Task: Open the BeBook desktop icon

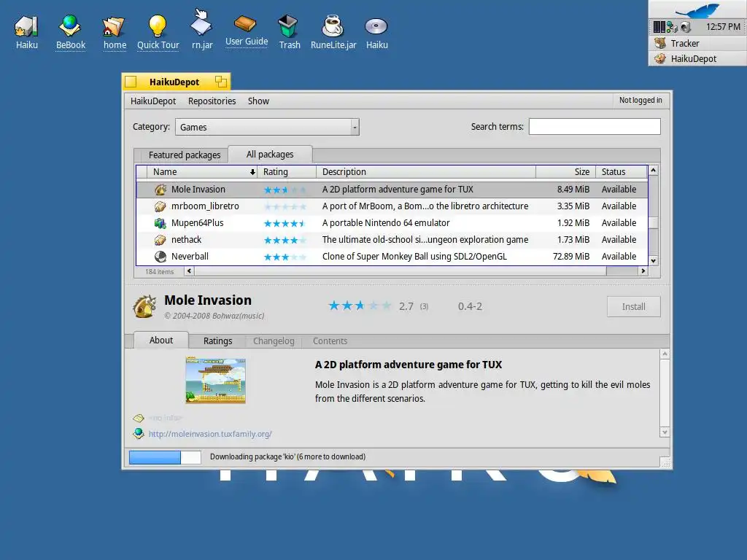Action: (x=70, y=26)
